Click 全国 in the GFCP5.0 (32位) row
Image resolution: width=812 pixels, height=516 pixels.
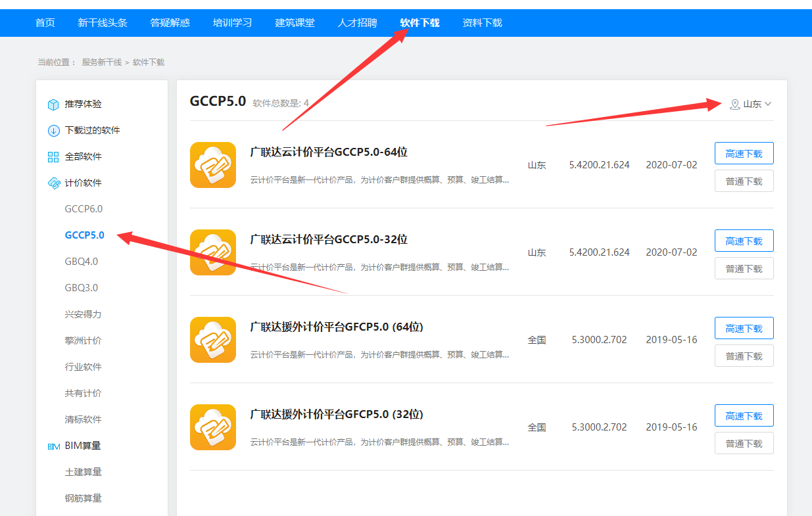(x=537, y=427)
